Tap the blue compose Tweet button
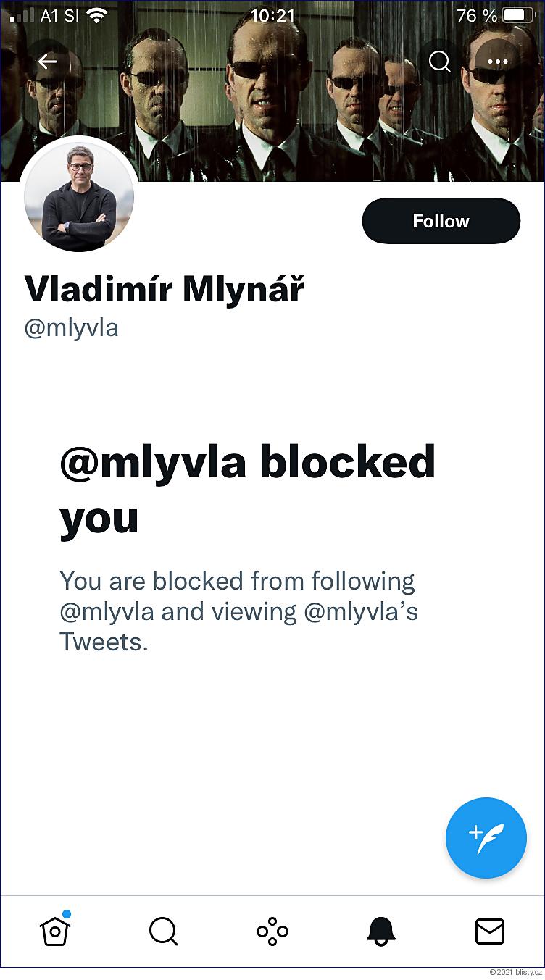The width and height of the screenshot is (545, 980). [486, 837]
